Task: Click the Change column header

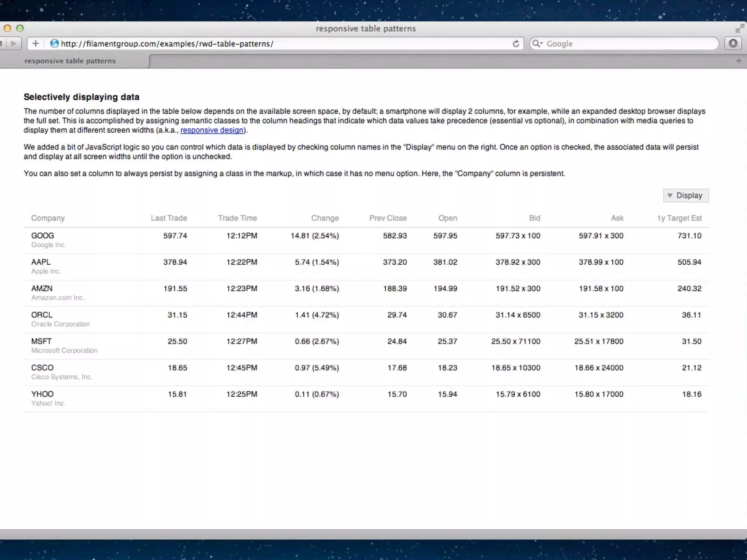Action: (x=325, y=218)
